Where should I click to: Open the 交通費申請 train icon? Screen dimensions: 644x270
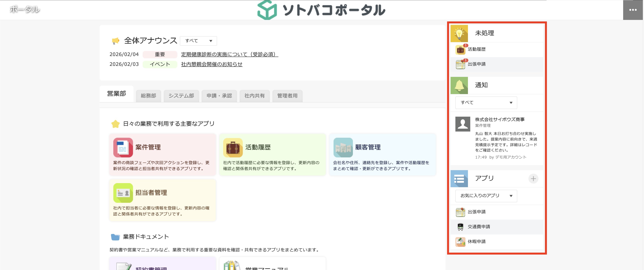pos(460,227)
